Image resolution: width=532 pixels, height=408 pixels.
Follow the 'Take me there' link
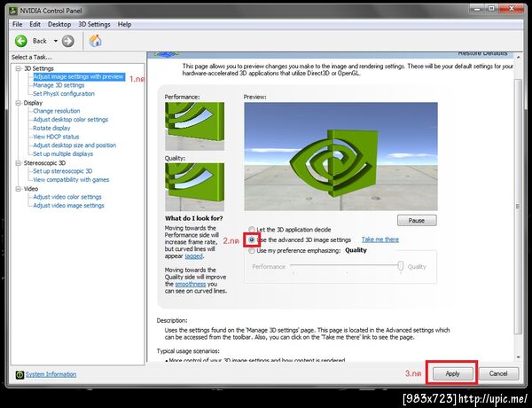(380, 239)
